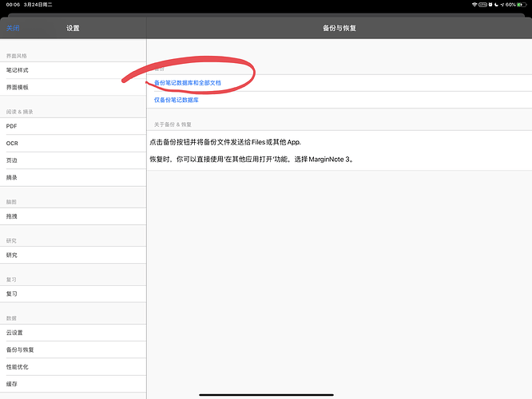This screenshot has height=399, width=532.
Task: Open 页边 settings
Action: 73,160
